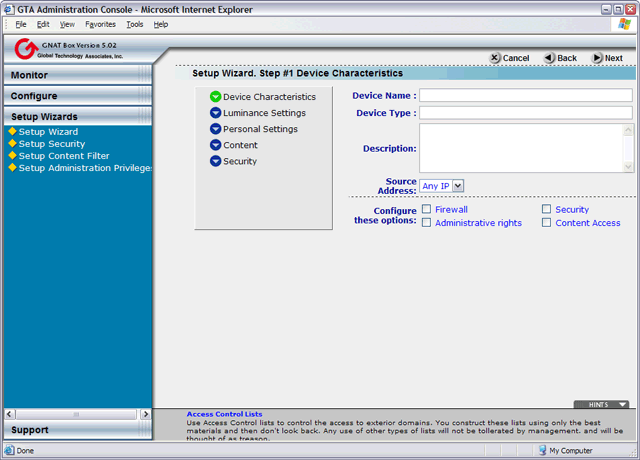Enable the Firewall checkbox
Screen dimensions: 640x460
(427, 209)
